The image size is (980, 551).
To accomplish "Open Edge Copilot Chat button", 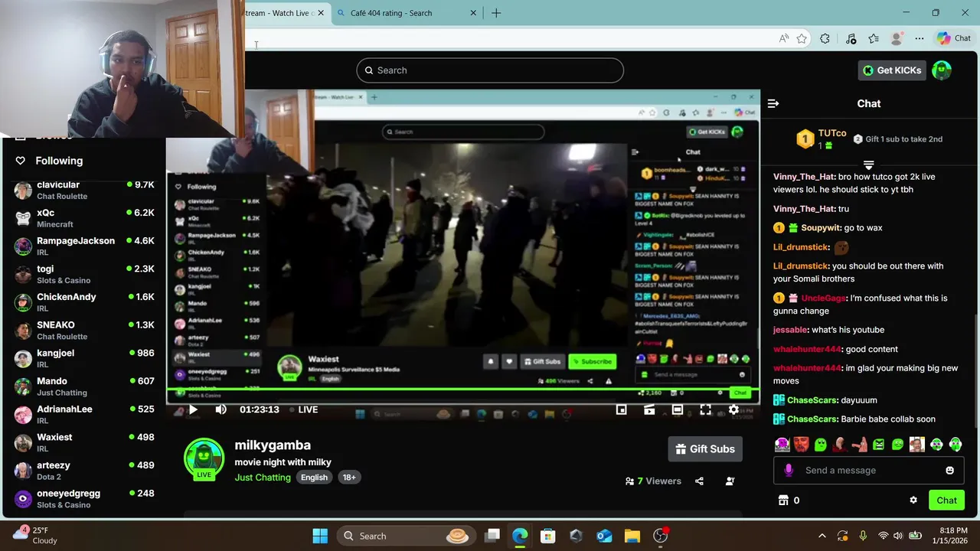I will tap(955, 38).
